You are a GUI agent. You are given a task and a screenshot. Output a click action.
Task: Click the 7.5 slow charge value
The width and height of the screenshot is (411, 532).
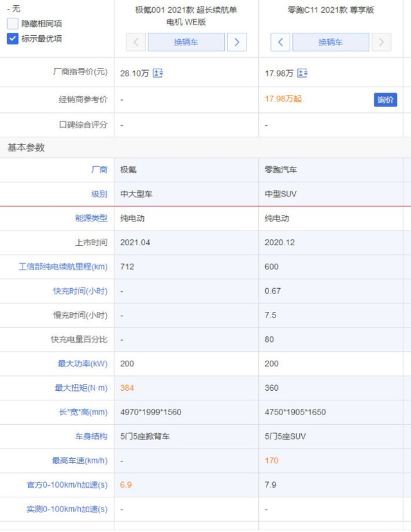tap(270, 315)
